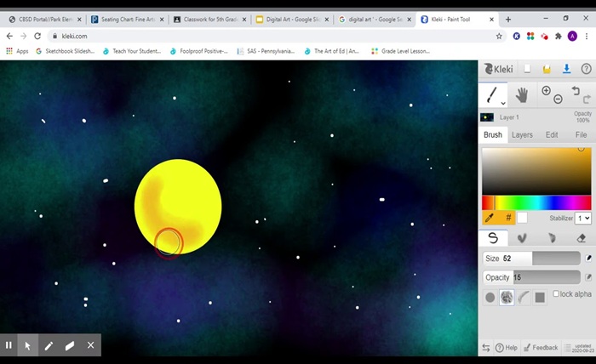Choose the round solid brush tip
This screenshot has height=364, width=596.
coord(490,297)
